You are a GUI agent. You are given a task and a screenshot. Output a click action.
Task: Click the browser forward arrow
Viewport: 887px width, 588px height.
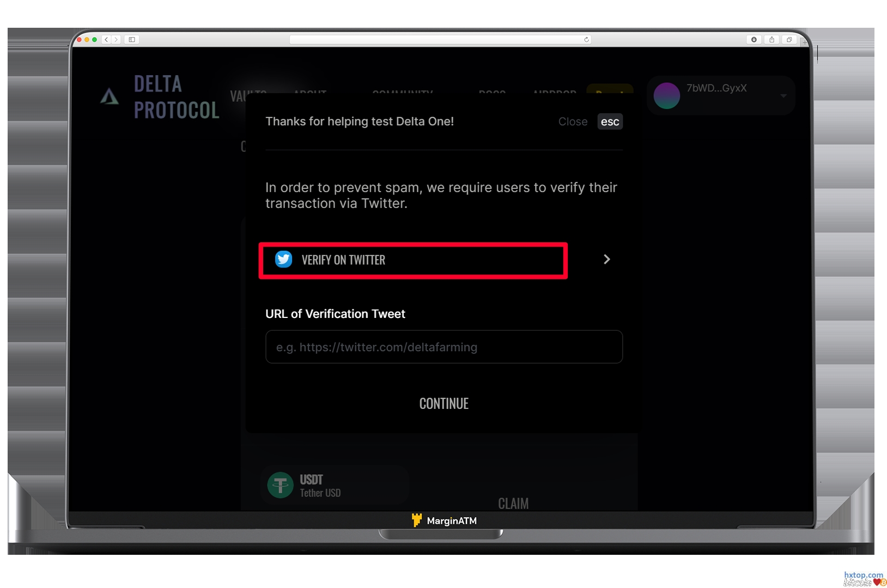tap(116, 40)
